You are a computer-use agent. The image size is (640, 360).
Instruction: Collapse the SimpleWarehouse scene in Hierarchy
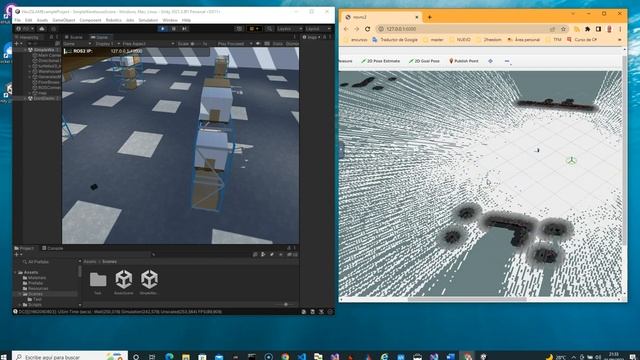25,50
